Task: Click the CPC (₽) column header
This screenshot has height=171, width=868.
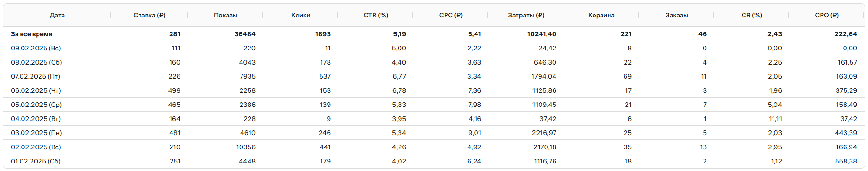Action: pos(451,15)
